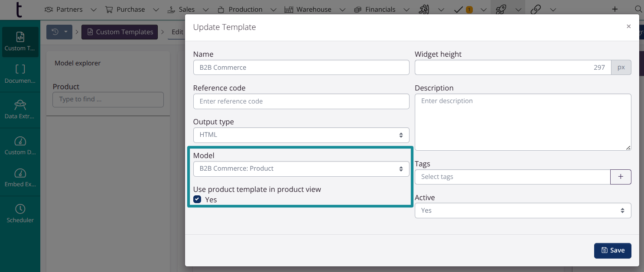Screen dimensions: 644x272
Task: Open the Output type HTML dropdown
Action: [301, 135]
